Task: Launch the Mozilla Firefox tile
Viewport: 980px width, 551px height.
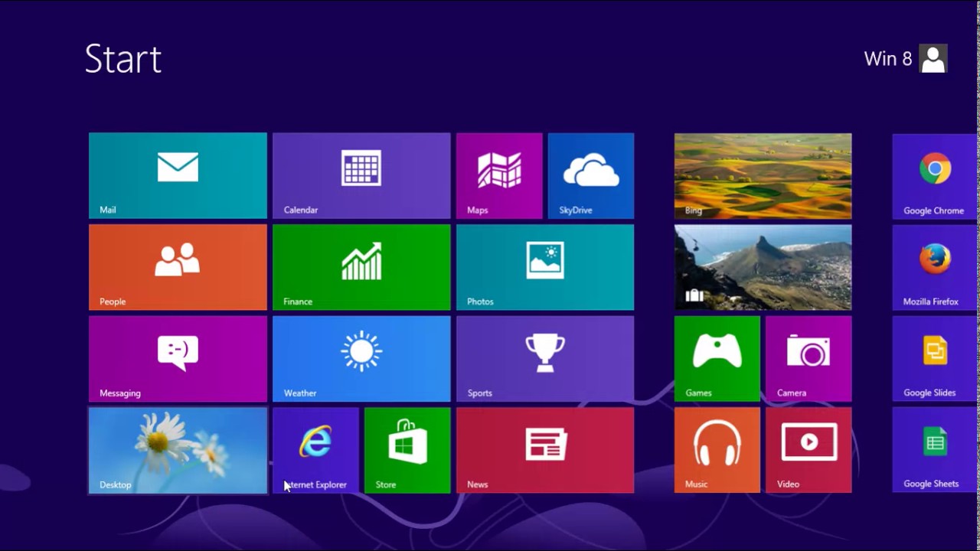Action: tap(936, 267)
